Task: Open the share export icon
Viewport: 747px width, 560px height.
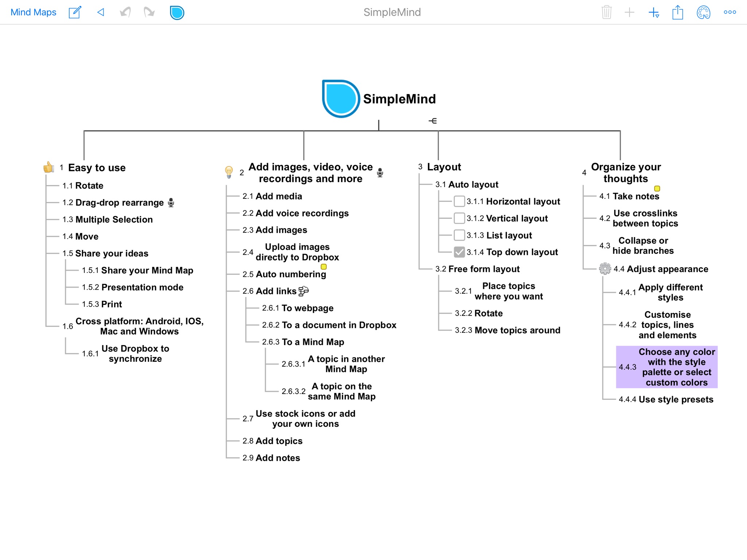Action: [x=677, y=12]
